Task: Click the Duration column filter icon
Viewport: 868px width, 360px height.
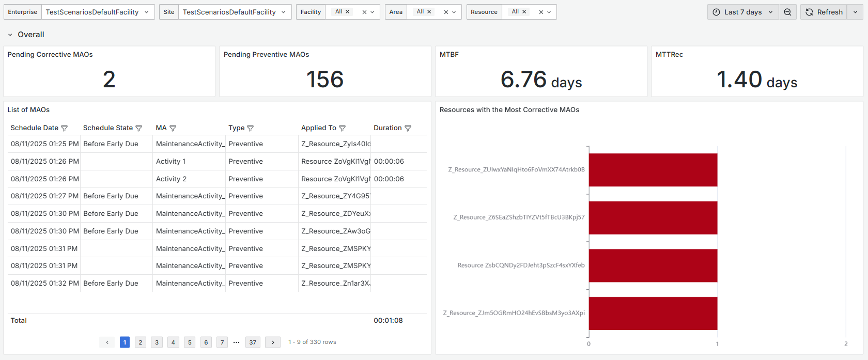Action: [408, 128]
